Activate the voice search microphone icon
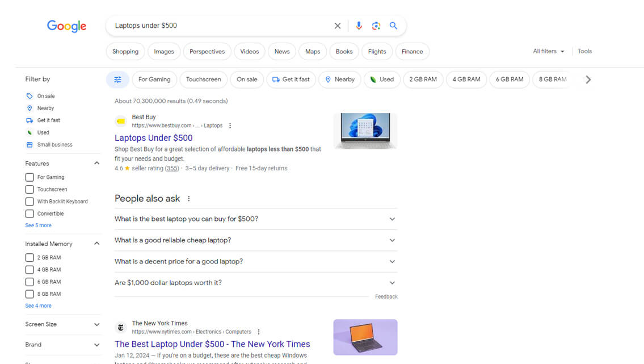Screen dimensions: 644x364 pyautogui.click(x=359, y=26)
